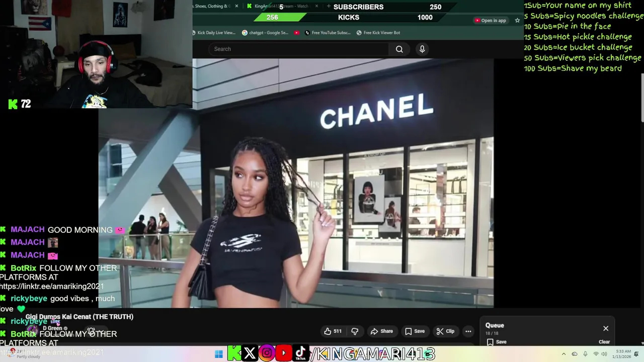The image size is (644, 362).
Task: Click the 18 / 18 queue counter
Action: click(492, 333)
